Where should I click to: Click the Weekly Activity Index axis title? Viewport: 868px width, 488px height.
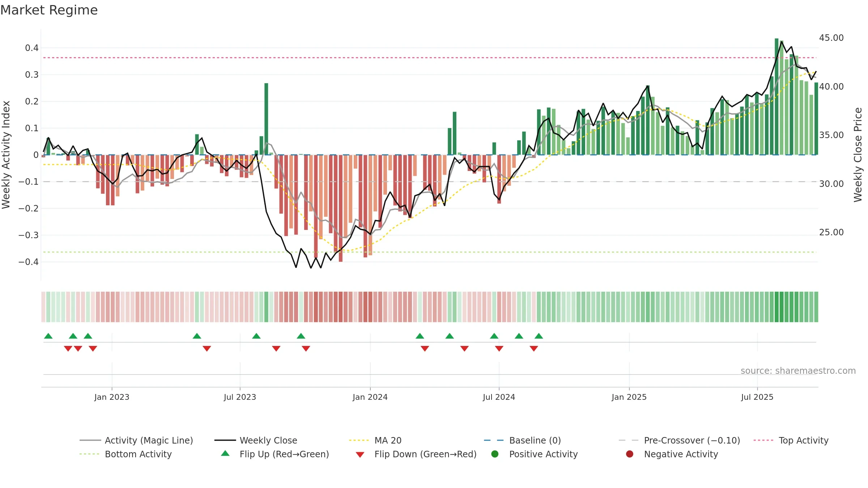6,155
